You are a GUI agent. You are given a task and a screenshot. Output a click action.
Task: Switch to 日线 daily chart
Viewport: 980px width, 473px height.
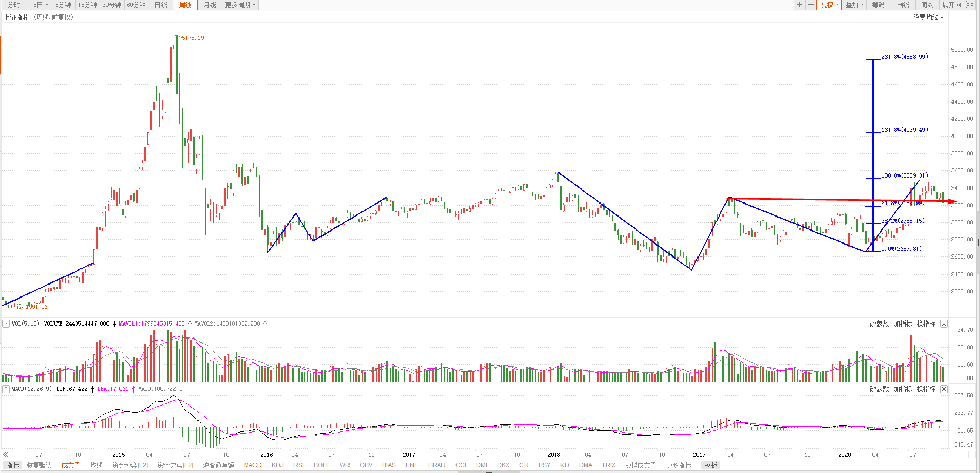click(x=161, y=5)
